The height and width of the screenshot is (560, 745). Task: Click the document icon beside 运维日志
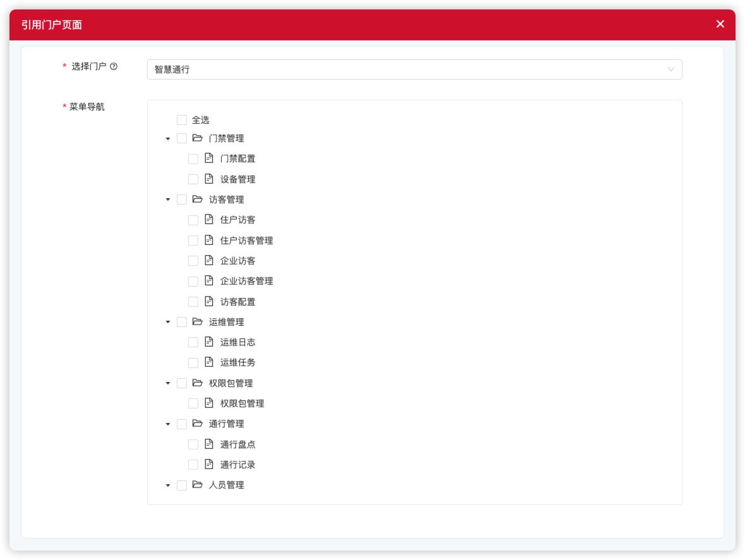tap(209, 342)
